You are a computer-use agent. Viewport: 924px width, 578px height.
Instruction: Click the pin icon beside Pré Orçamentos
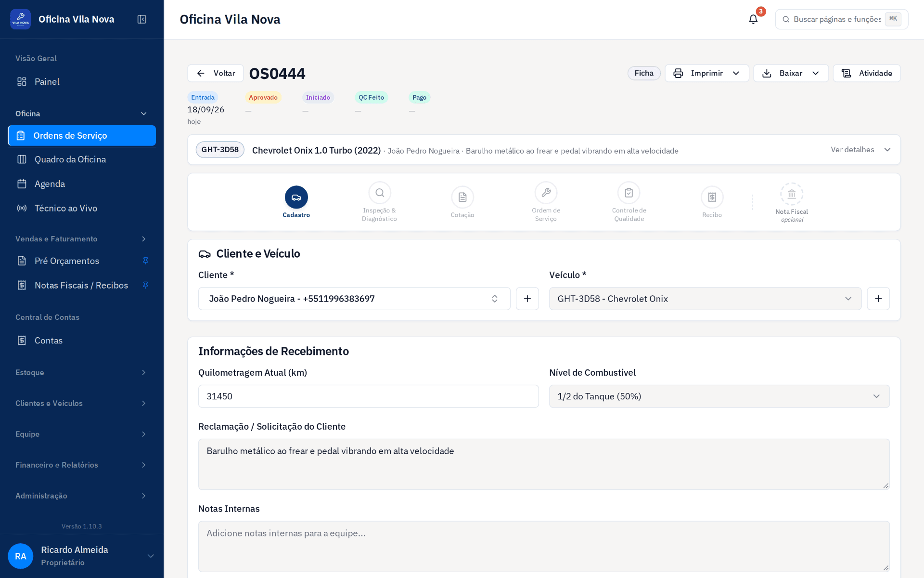pos(145,261)
